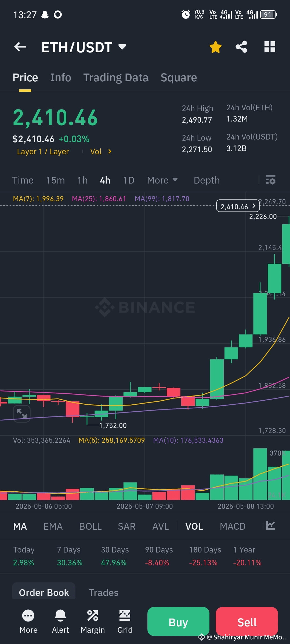Screen dimensions: 290x644
Task: Tap the 180 Days -25.13% figure
Action: pos(203,563)
